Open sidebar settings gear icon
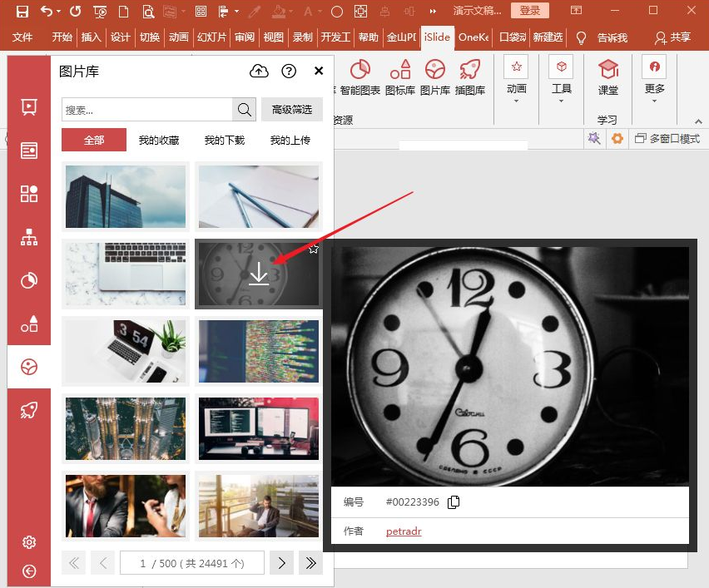 (x=29, y=542)
